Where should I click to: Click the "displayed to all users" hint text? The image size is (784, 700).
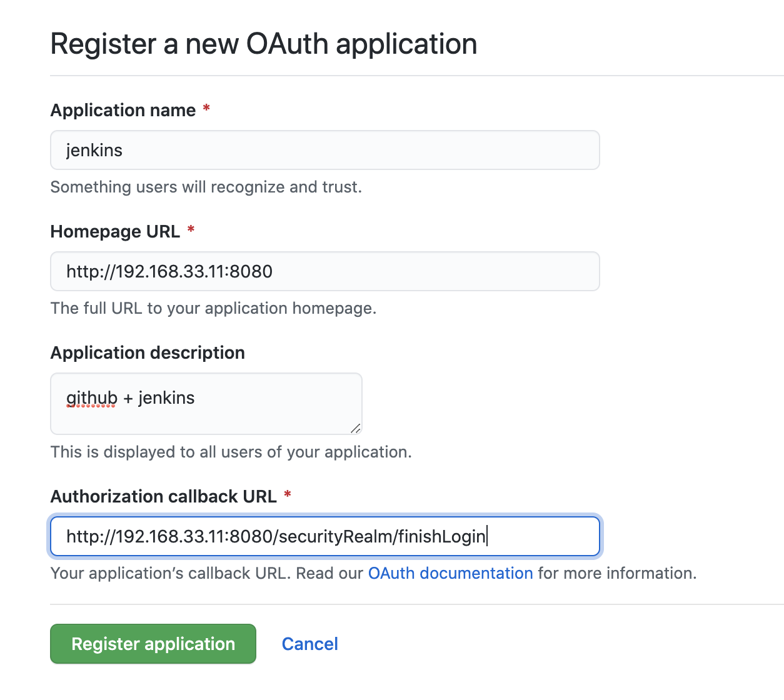[x=231, y=452]
